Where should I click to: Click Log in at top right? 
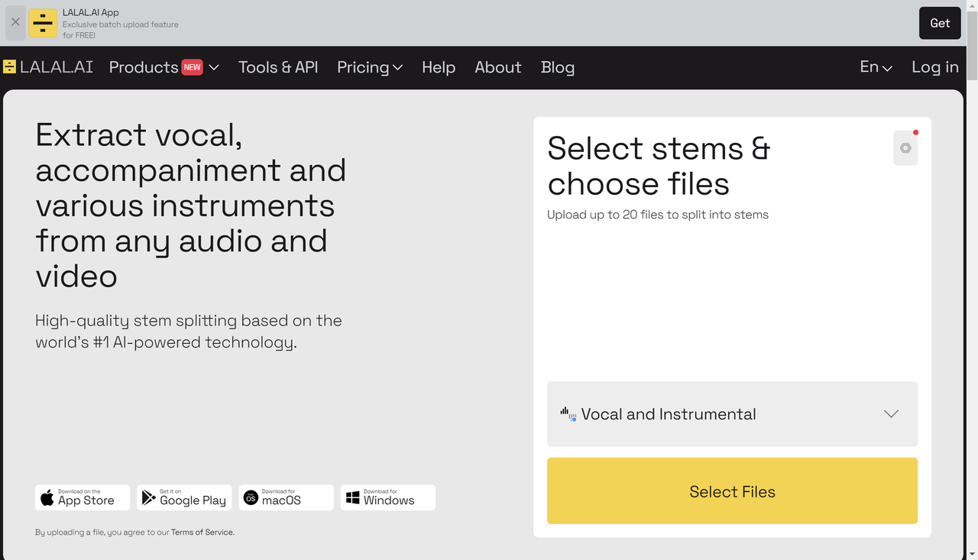pos(934,67)
